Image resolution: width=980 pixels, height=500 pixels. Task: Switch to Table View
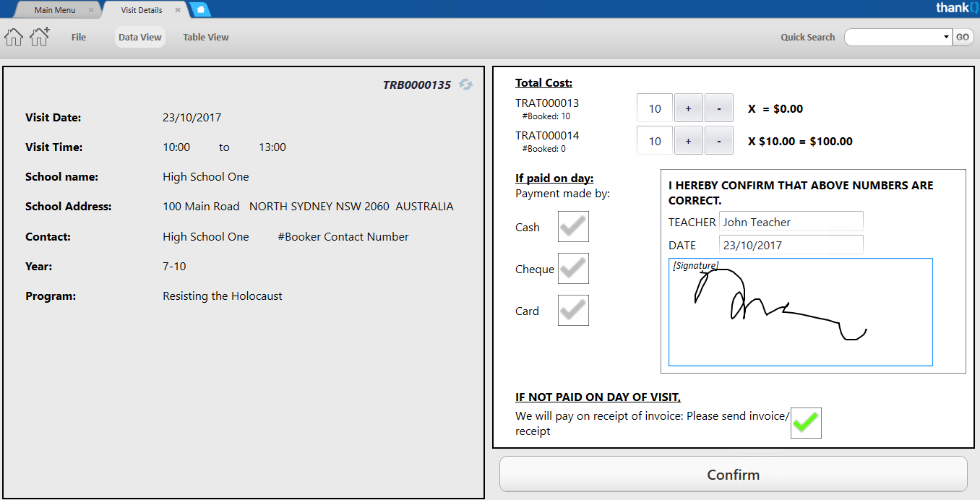tap(206, 38)
